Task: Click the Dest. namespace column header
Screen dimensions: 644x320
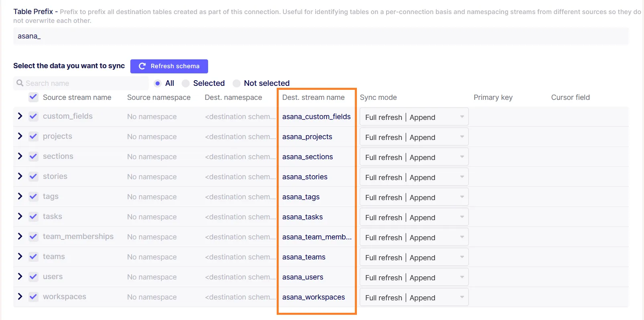Action: pyautogui.click(x=233, y=97)
